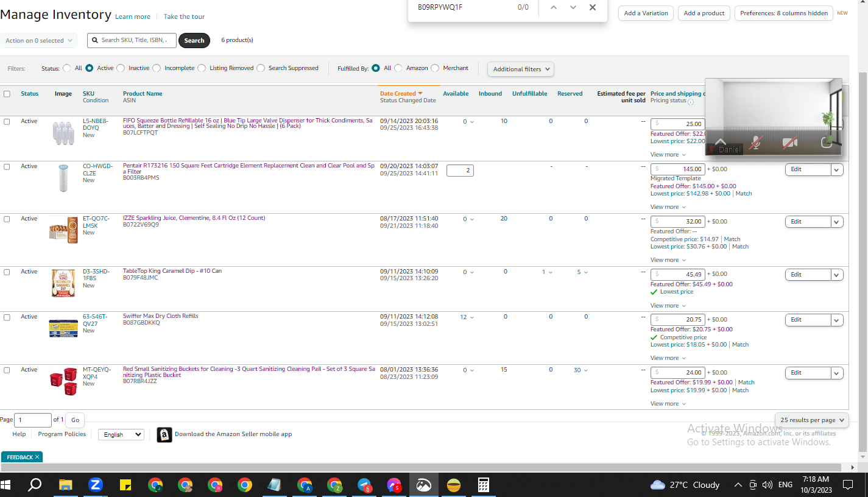This screenshot has width=868, height=497.
Task: Click the page number input field
Action: [x=33, y=420]
